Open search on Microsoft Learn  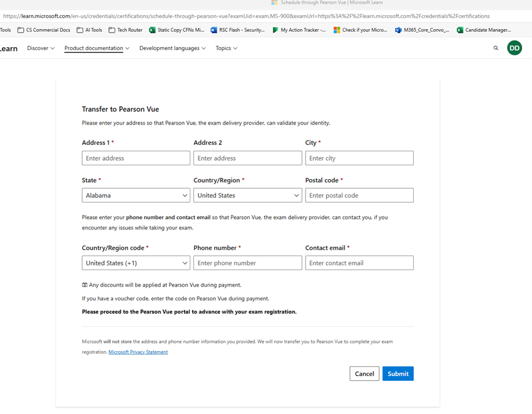click(x=495, y=48)
